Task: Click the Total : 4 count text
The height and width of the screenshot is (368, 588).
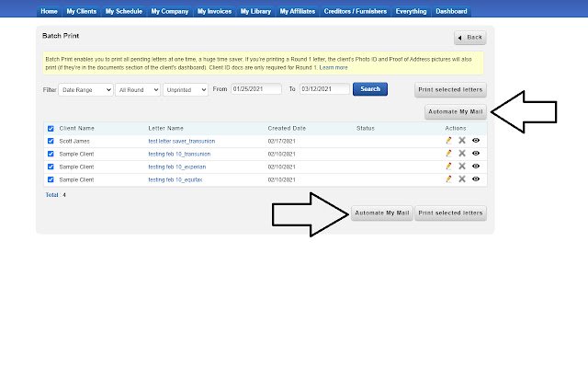Action: tap(55, 195)
